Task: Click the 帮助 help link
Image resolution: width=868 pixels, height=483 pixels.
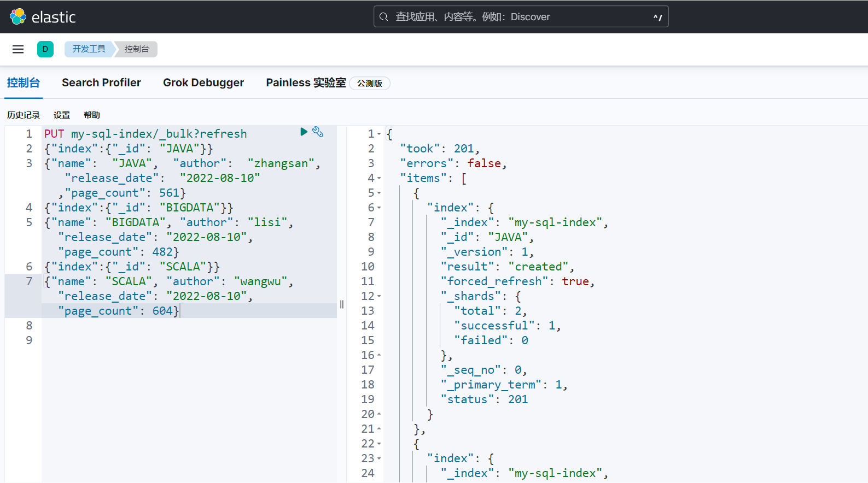Action: pyautogui.click(x=92, y=115)
